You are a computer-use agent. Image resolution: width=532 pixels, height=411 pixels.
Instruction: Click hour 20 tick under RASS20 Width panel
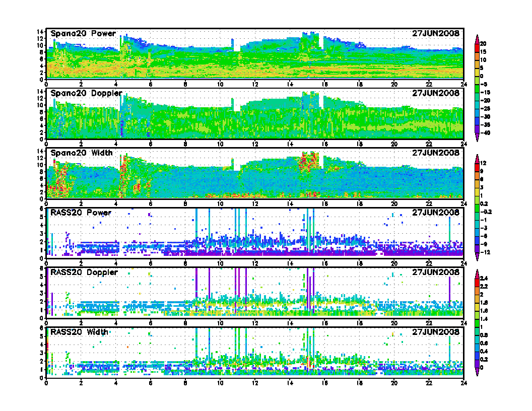[x=394, y=382]
